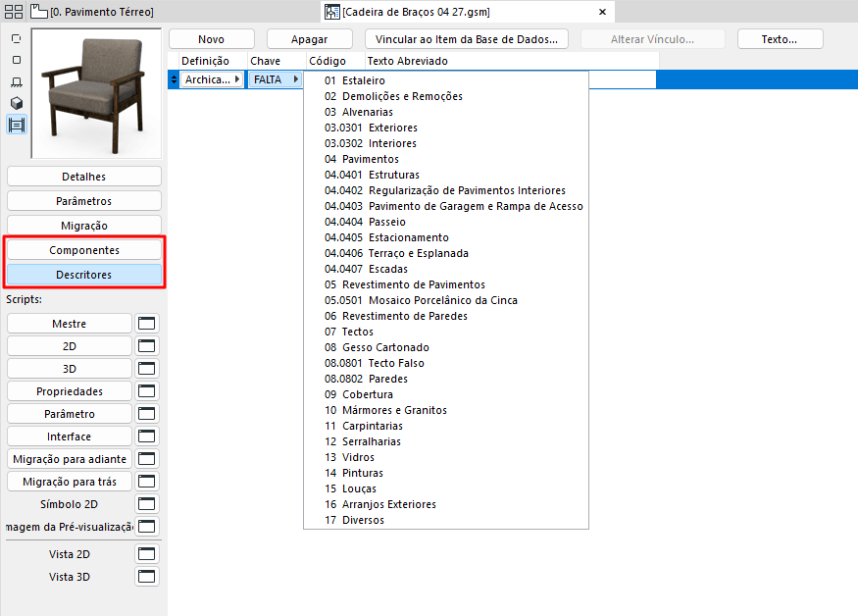Open Vista 3D in separate window
Viewport: 858px width, 616px height.
(x=146, y=577)
